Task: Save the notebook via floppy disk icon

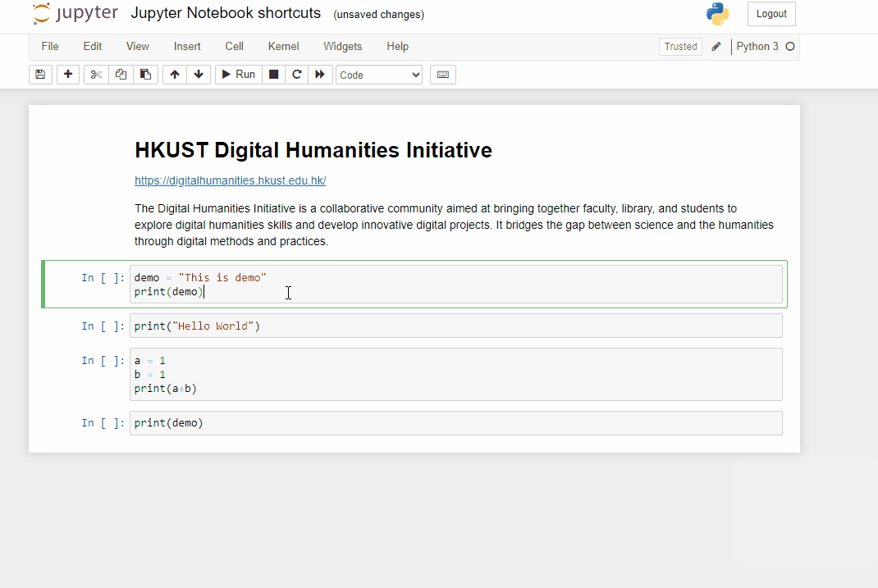Action: [40, 75]
